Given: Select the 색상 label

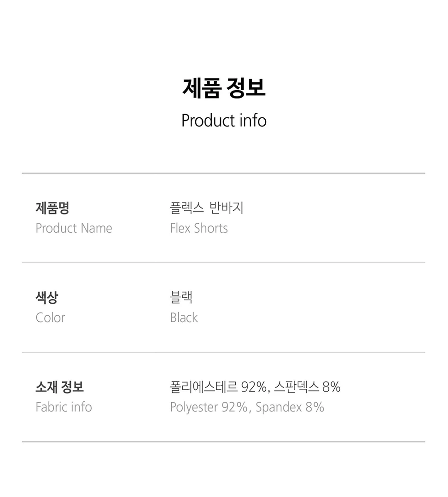Looking at the screenshot, I should 47,297.
